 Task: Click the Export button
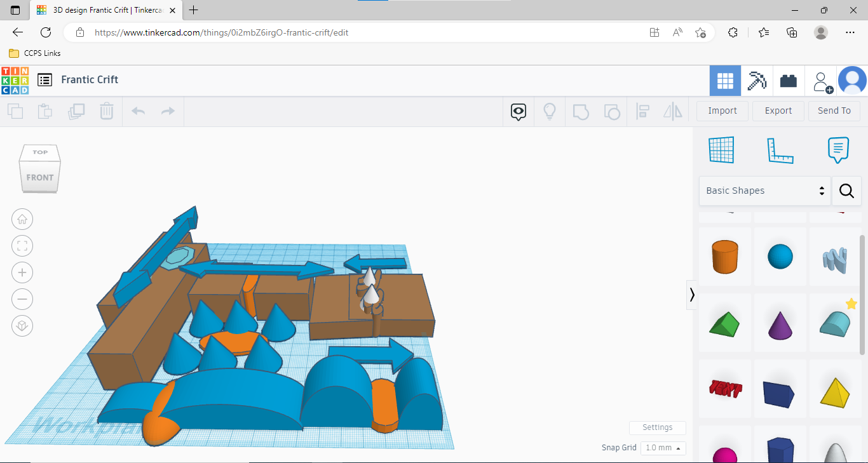tap(778, 111)
